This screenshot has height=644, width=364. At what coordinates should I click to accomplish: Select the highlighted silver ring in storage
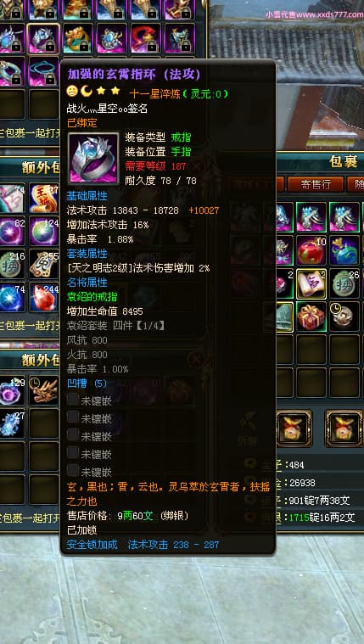tap(43, 38)
